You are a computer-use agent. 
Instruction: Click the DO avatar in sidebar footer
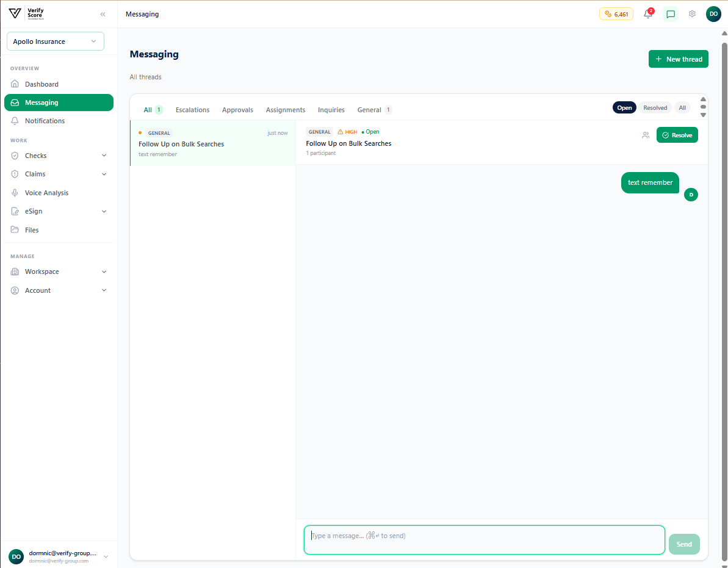tap(16, 556)
